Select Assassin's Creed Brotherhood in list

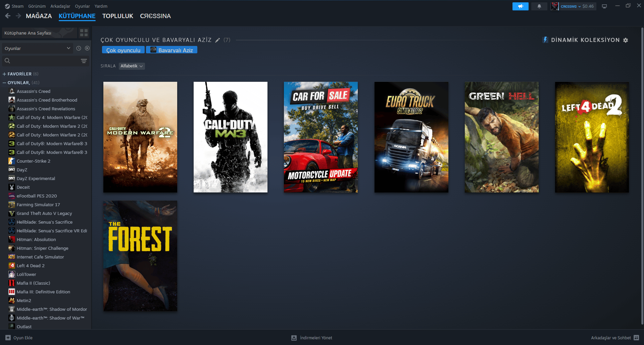coord(47,100)
